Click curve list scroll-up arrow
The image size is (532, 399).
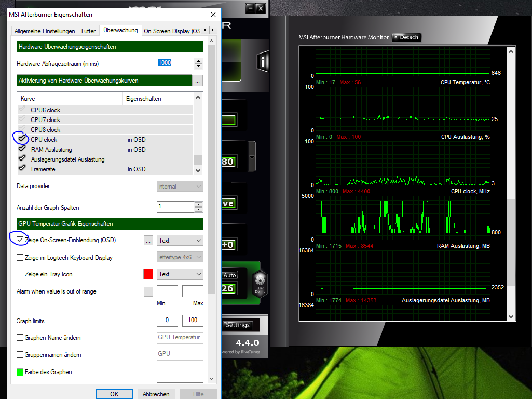198,98
